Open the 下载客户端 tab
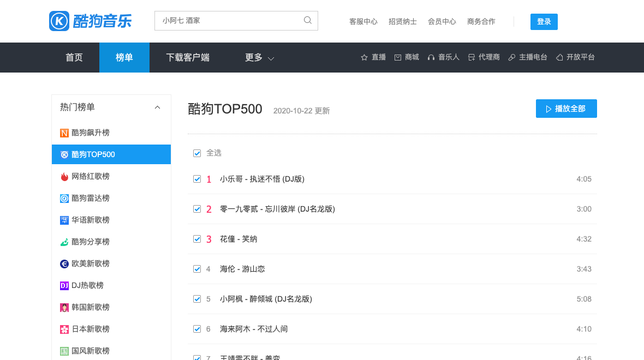The image size is (644, 360). (188, 57)
